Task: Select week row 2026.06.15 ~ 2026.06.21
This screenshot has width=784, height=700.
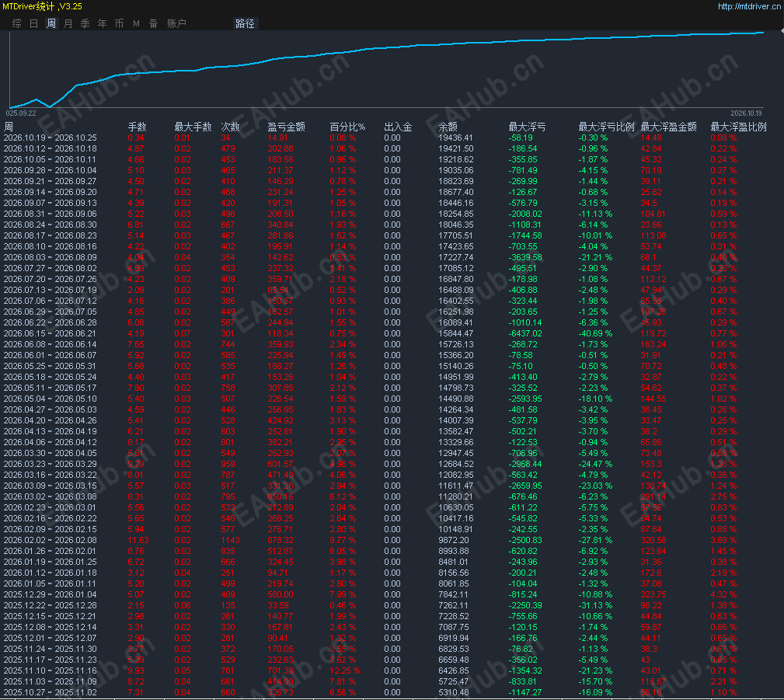Action: [385, 333]
